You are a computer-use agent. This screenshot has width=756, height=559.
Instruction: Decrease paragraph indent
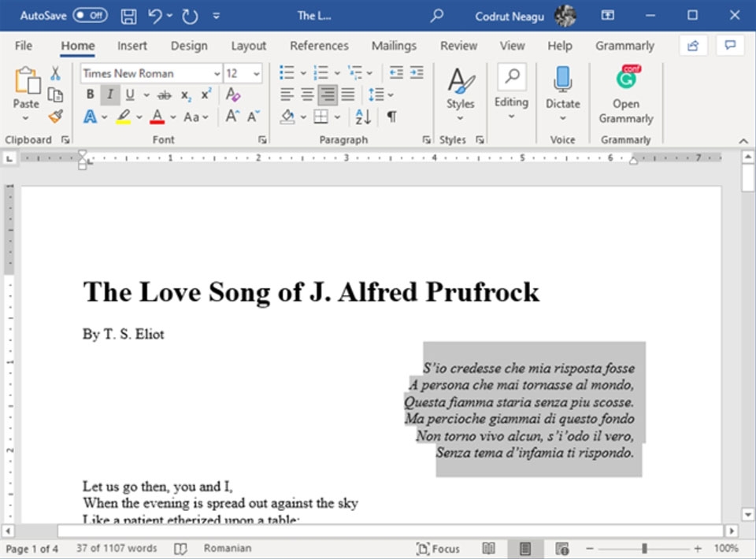click(x=396, y=72)
